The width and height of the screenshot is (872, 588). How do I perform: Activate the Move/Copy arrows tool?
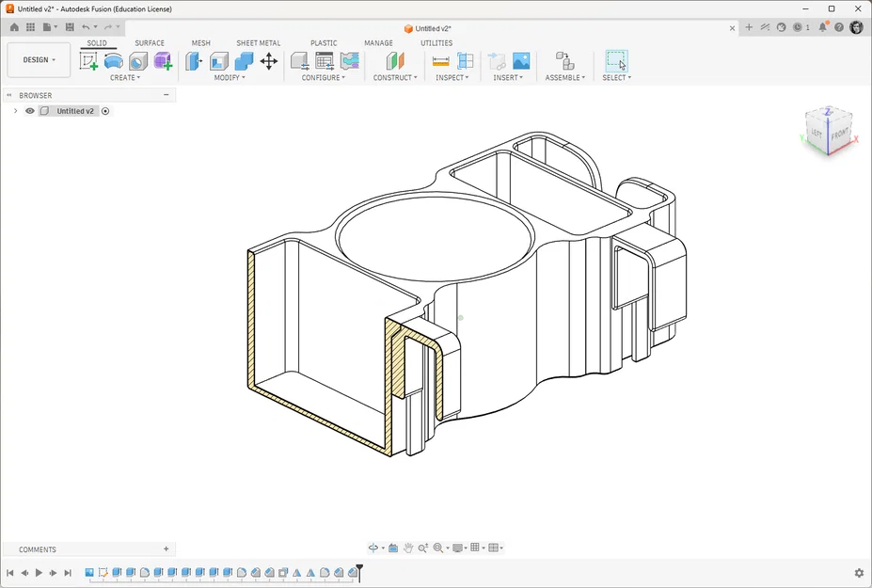point(269,60)
